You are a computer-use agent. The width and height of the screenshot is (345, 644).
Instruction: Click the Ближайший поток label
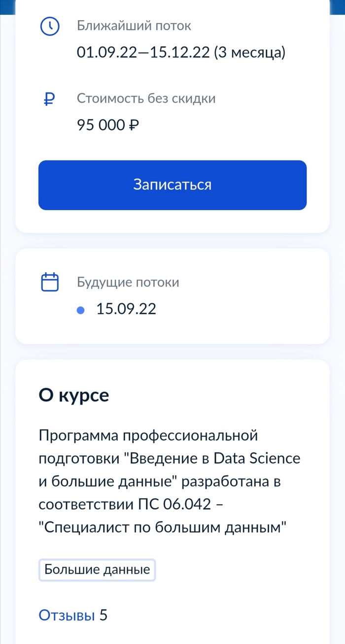[x=134, y=26]
